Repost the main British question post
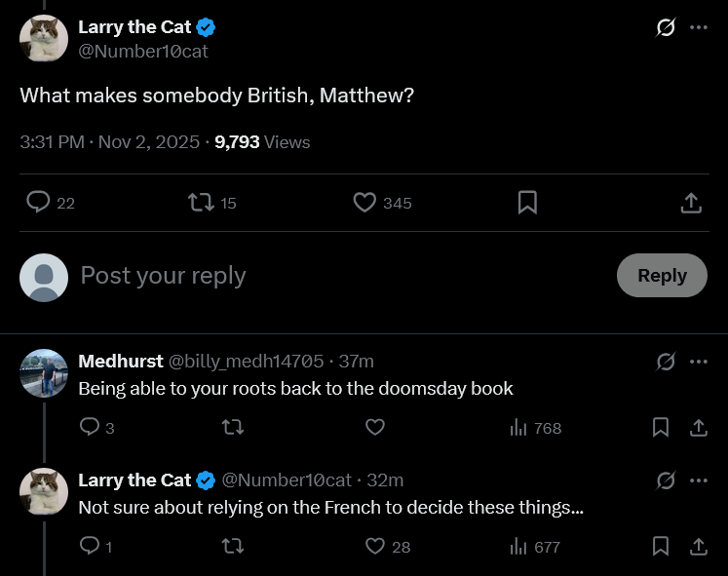 200,202
